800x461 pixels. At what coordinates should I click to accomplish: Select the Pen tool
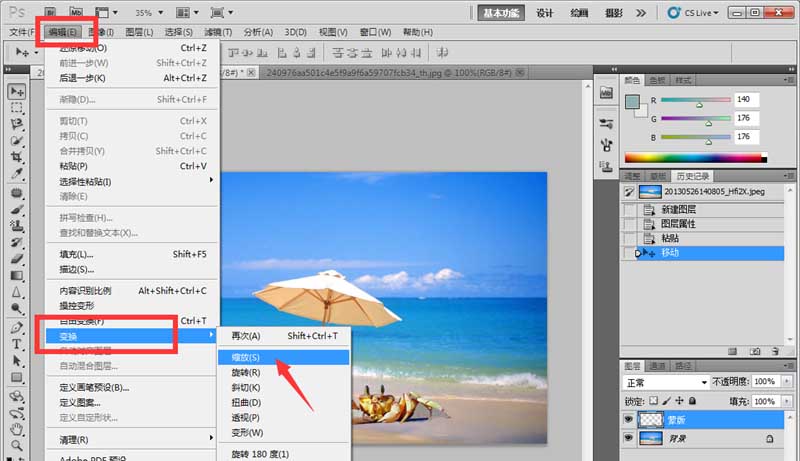click(x=17, y=327)
